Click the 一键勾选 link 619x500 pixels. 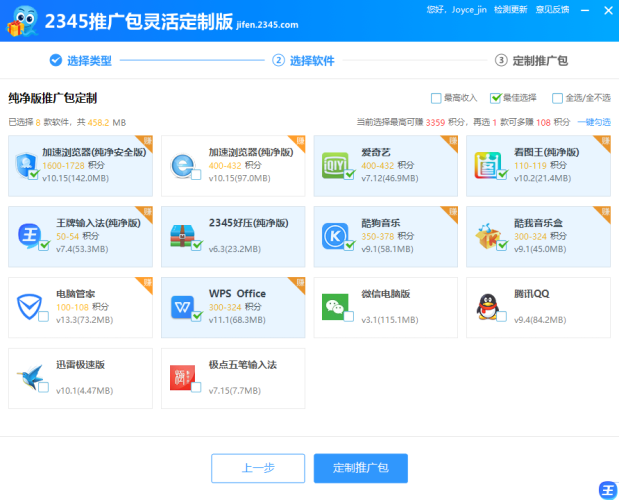pos(594,122)
